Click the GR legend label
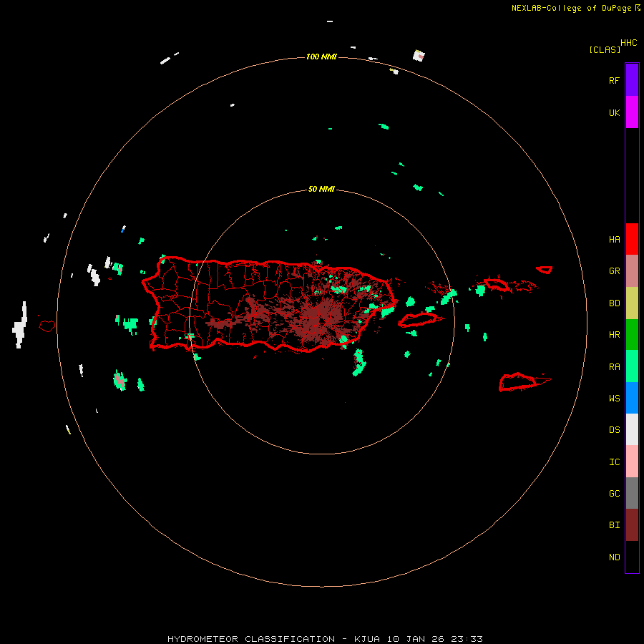Image resolution: width=644 pixels, height=644 pixels. point(614,271)
